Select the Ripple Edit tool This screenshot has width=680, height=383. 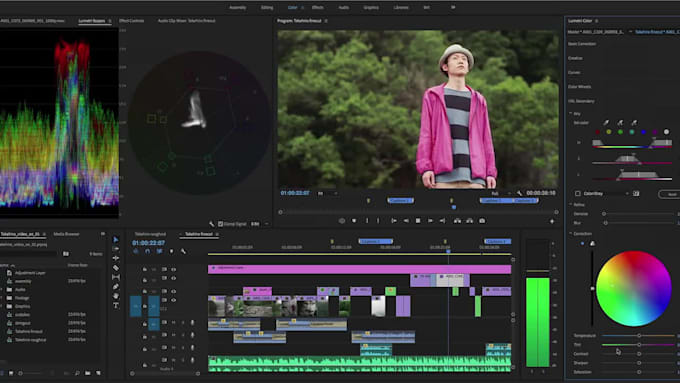(116, 258)
